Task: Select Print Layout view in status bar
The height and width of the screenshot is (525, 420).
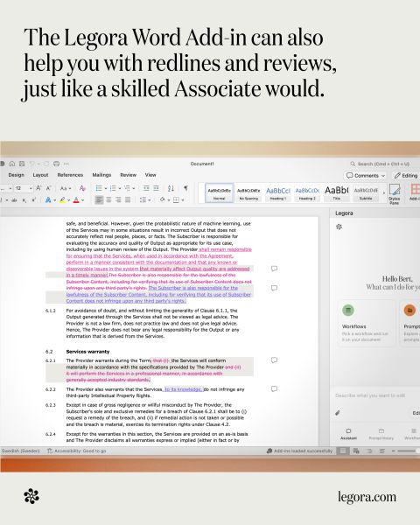Action: [x=343, y=451]
